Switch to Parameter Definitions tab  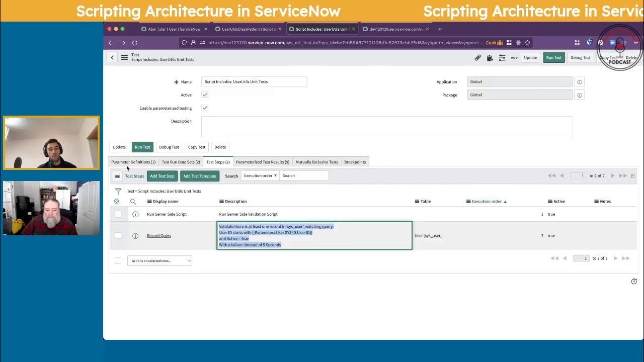(133, 162)
